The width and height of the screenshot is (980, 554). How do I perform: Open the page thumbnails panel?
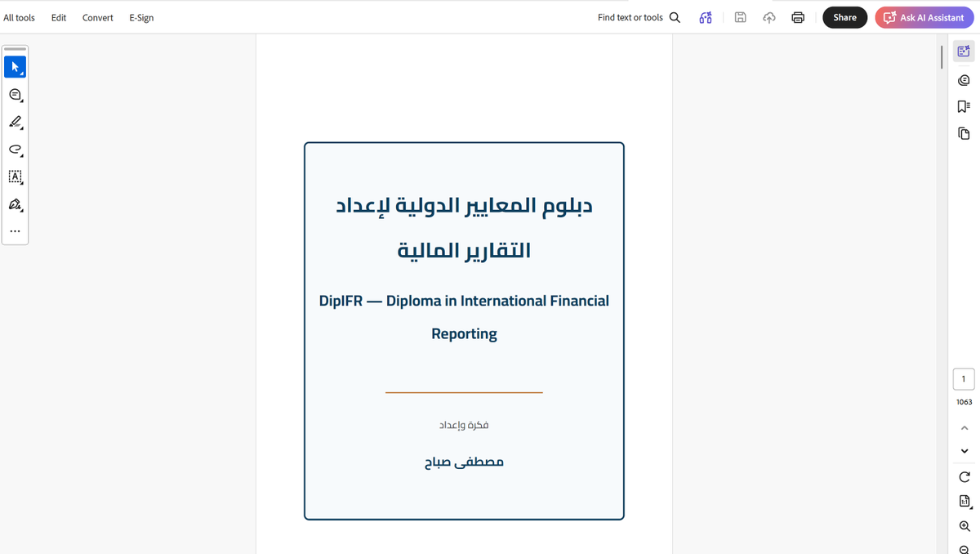(x=964, y=133)
